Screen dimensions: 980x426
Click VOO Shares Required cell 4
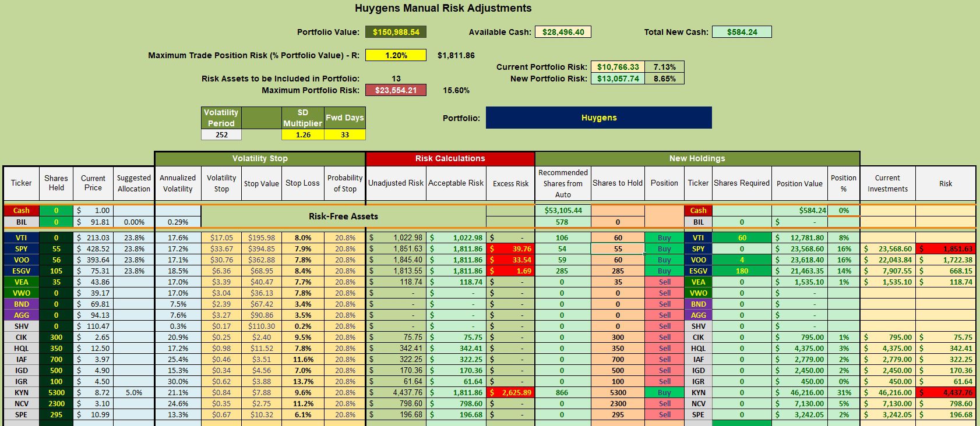[742, 260]
